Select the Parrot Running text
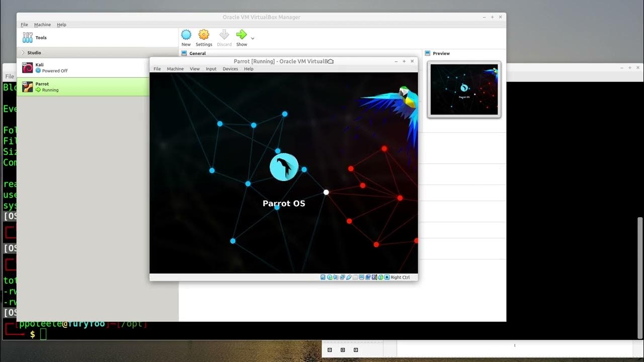This screenshot has height=362, width=644. [50, 90]
